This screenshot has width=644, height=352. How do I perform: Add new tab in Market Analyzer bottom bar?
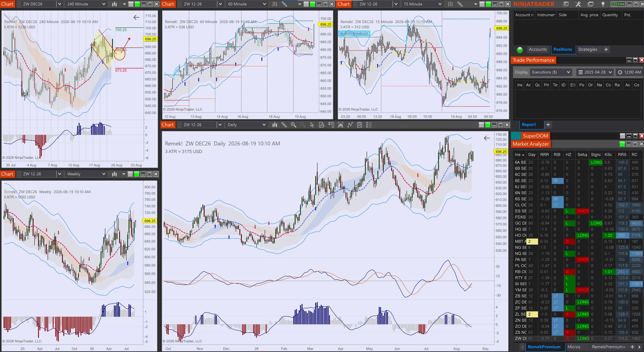pyautogui.click(x=632, y=347)
